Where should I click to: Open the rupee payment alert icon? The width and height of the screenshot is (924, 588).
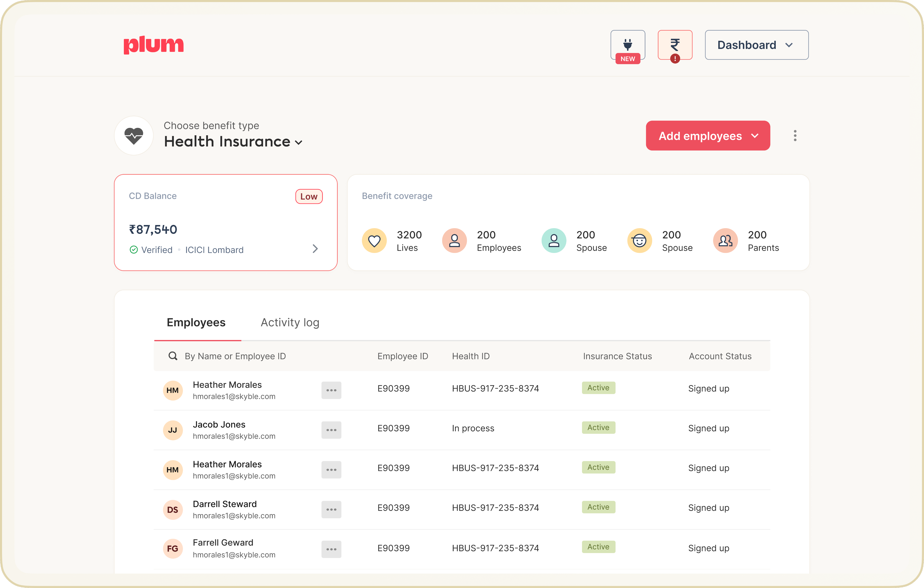click(675, 45)
